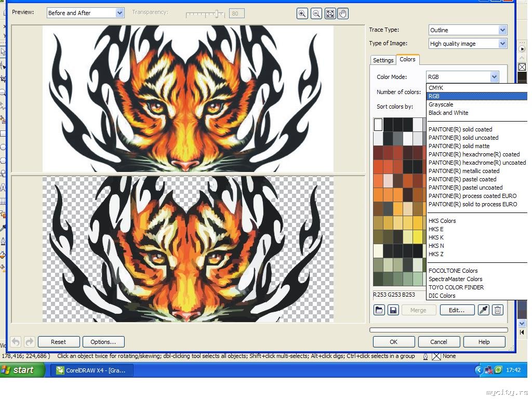Select SpectraMaster Colors option
Viewport: 532px width, 399px height.
click(x=477, y=279)
